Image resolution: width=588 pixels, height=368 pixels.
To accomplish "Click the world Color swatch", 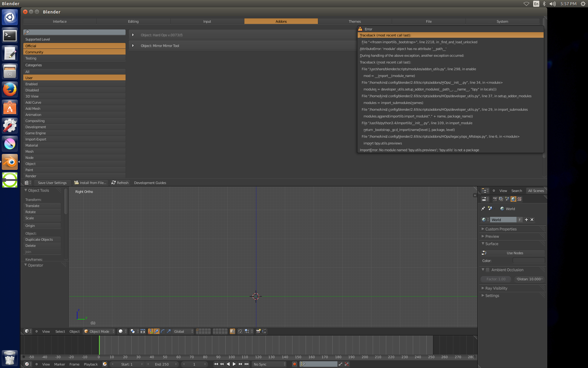I will click(529, 261).
